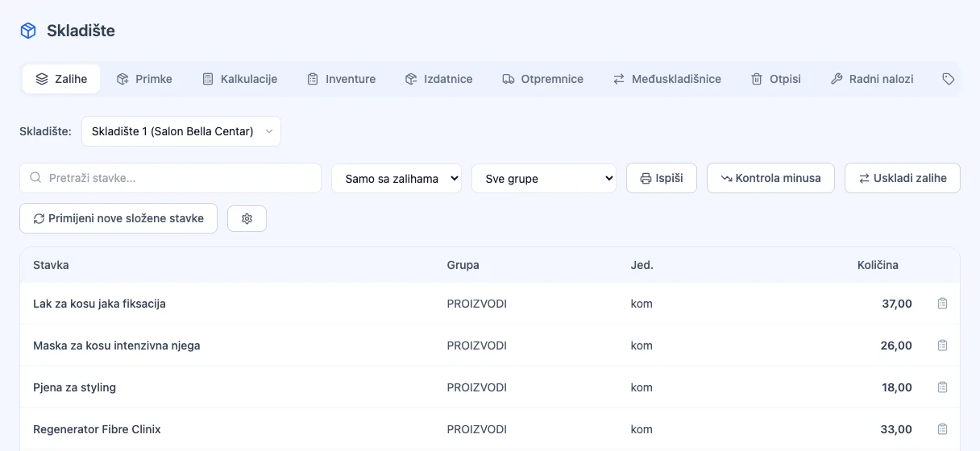
Task: Click Primijeni nove složene stavke button
Action: click(118, 218)
